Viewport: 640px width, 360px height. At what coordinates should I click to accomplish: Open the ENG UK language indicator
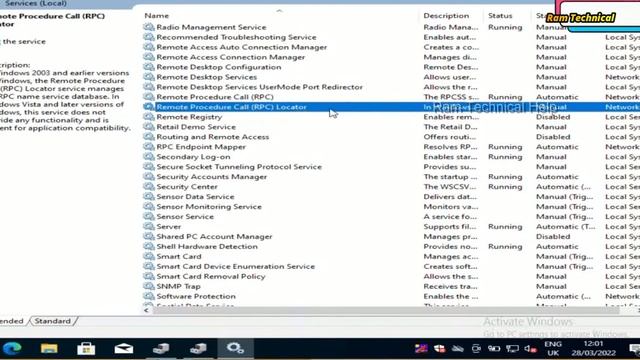coord(553,348)
